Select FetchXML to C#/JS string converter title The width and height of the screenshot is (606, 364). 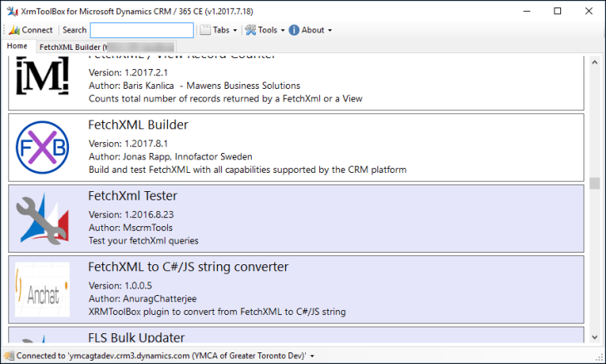pos(188,267)
